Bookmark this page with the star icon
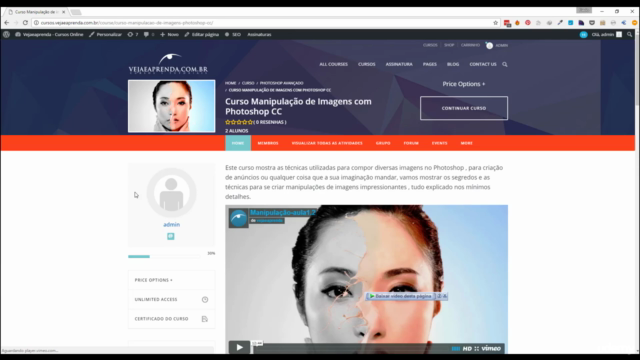Image resolution: width=640 pixels, height=360 pixels. 496,23
